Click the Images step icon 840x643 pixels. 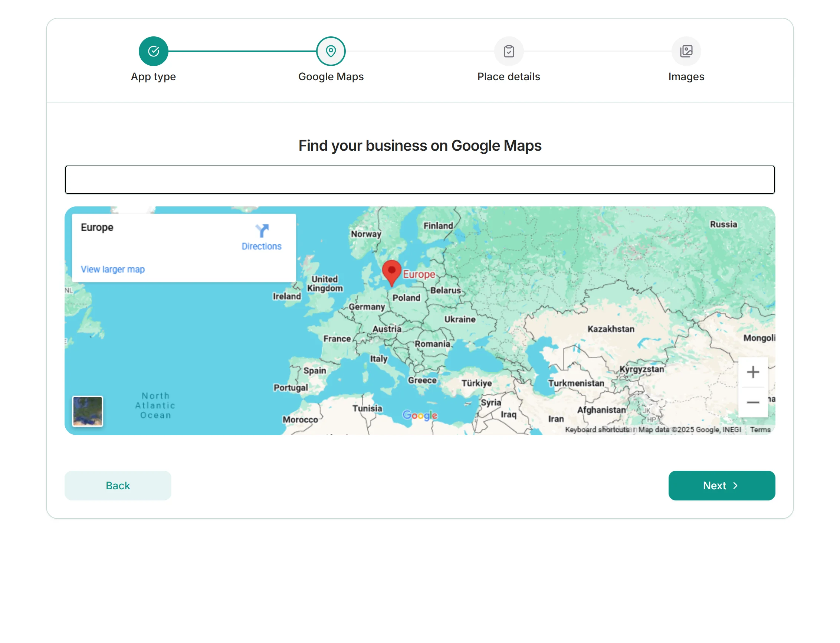point(686,51)
